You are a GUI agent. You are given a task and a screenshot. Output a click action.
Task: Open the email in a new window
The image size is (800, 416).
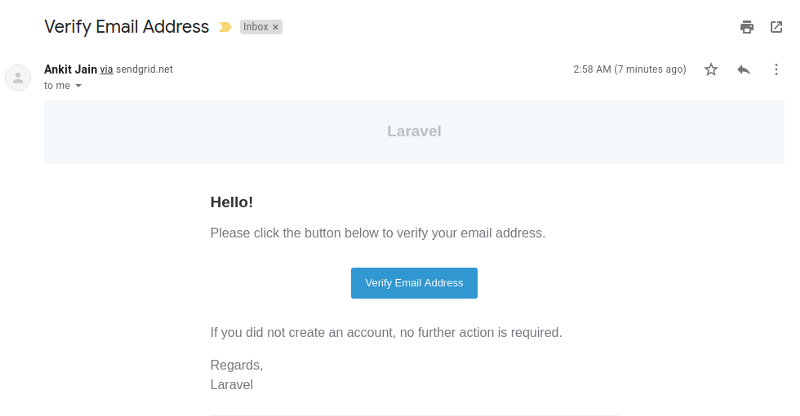click(776, 27)
